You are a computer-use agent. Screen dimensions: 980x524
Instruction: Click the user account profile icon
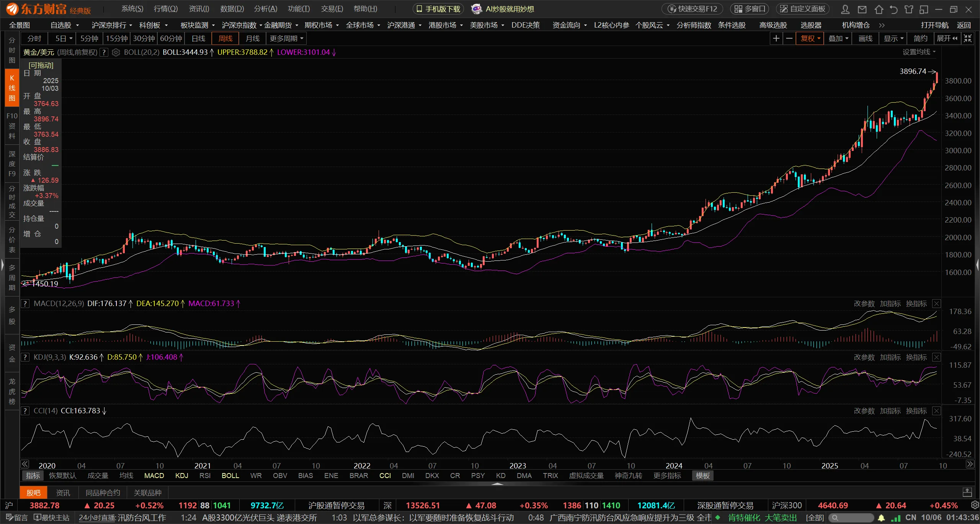click(x=846, y=9)
